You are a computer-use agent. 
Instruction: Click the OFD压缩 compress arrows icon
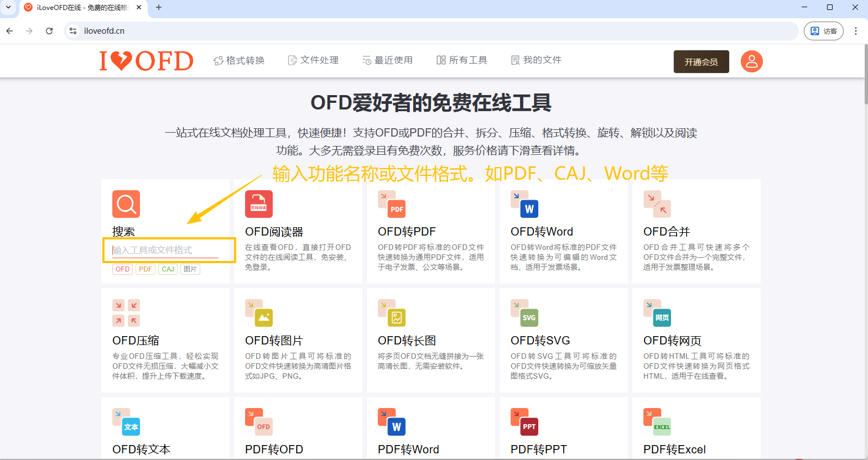(x=126, y=313)
